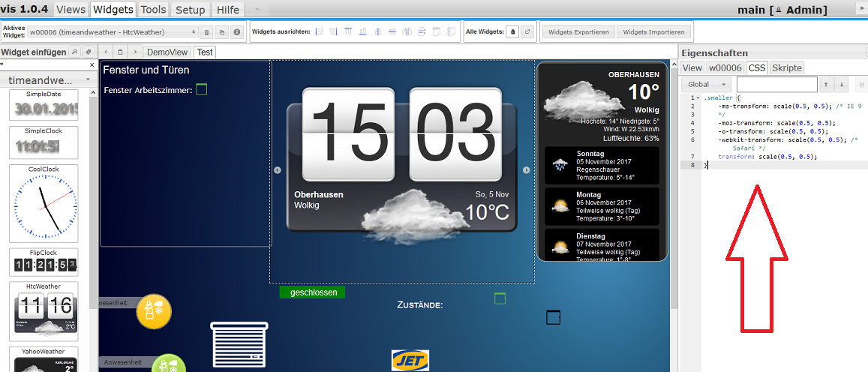868x372 pixels.
Task: Toggle Fenster Arbeitszimmer checkbox
Action: [201, 90]
